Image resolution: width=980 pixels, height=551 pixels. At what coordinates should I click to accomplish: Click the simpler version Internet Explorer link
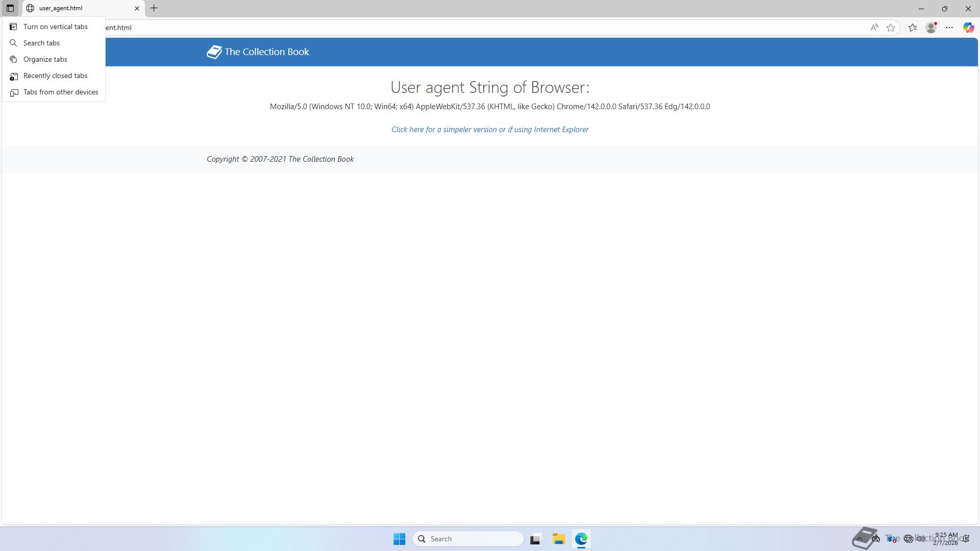coord(489,130)
